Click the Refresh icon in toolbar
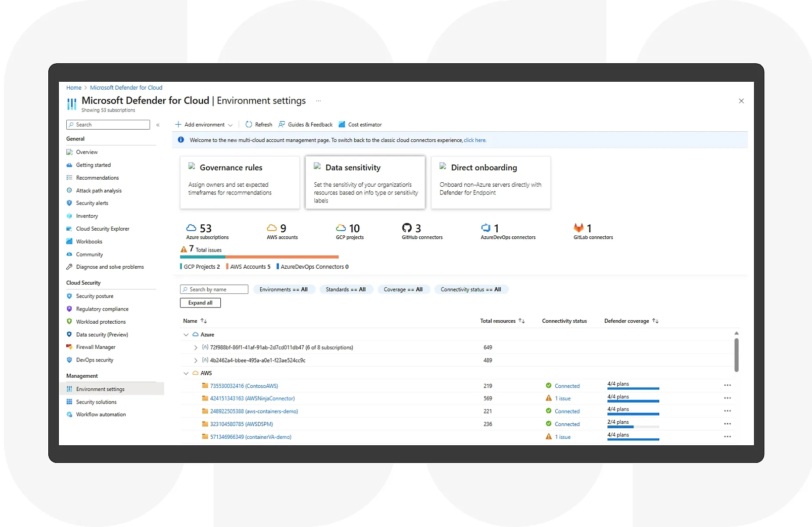Screen dimensions: 812x527 click(249, 125)
